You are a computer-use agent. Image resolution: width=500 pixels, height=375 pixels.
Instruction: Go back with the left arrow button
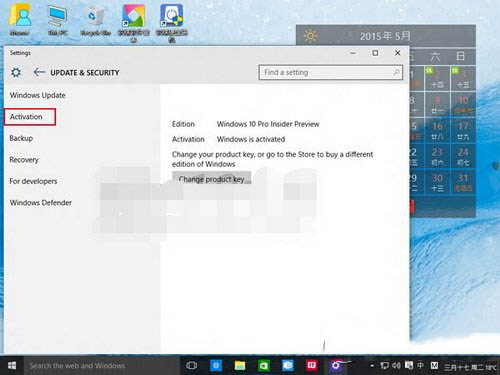(x=39, y=72)
